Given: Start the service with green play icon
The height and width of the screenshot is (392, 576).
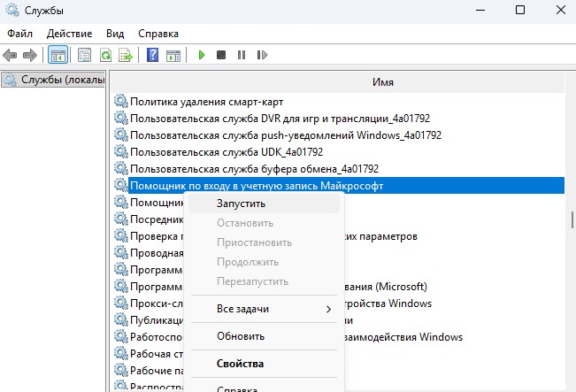Looking at the screenshot, I should (202, 55).
